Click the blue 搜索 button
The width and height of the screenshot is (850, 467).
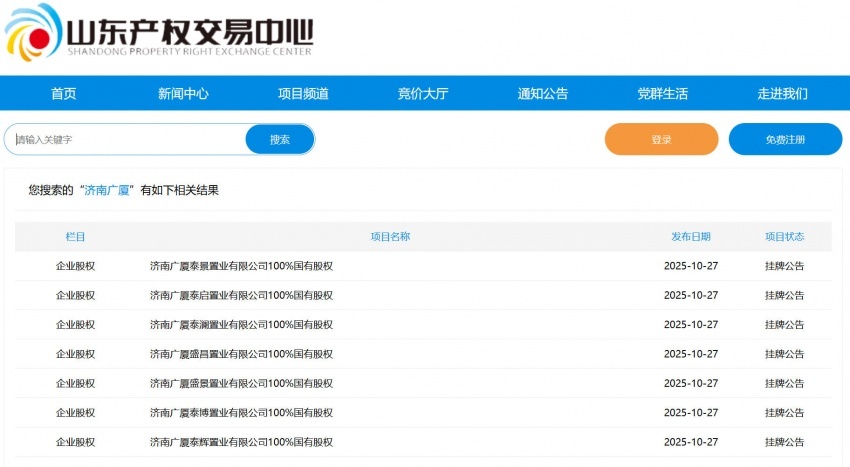pos(280,139)
